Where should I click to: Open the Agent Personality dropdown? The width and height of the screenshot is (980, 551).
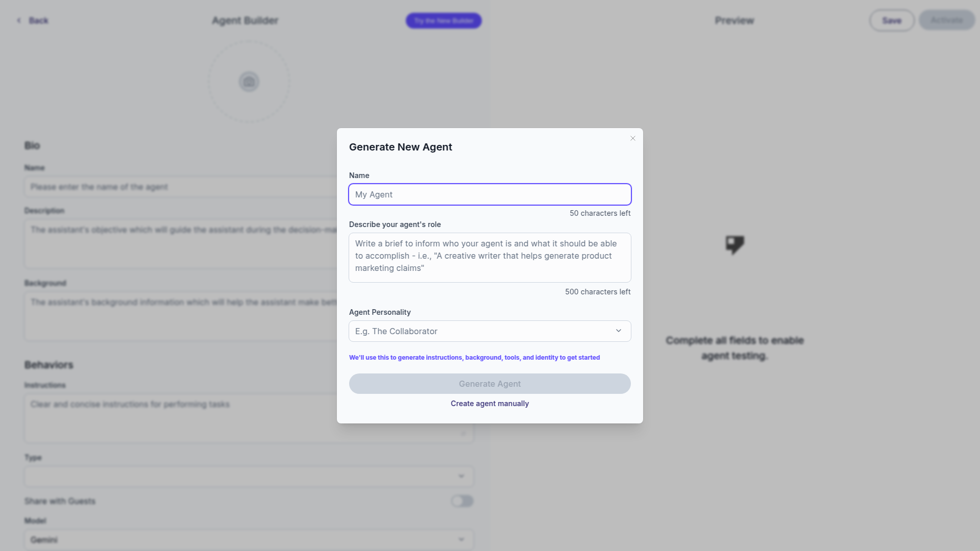(489, 331)
